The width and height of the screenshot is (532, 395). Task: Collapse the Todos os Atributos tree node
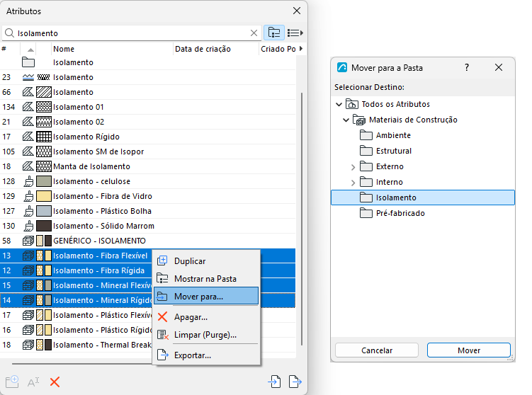coord(339,104)
